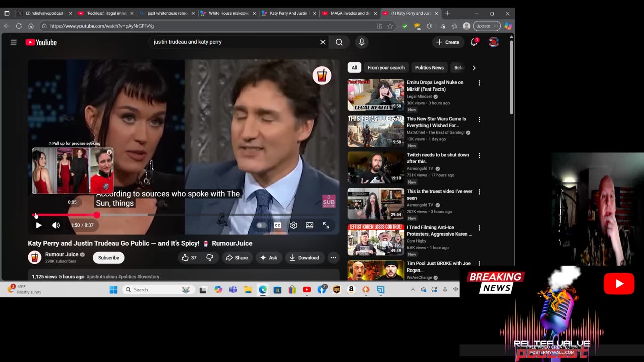644x362 pixels.
Task: Open options for I Tried Filming Anti-Ice video
Action: coord(479,228)
